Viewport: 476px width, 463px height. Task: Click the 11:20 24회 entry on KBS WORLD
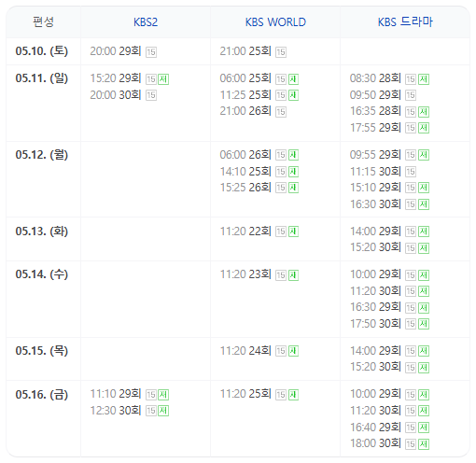(x=245, y=351)
